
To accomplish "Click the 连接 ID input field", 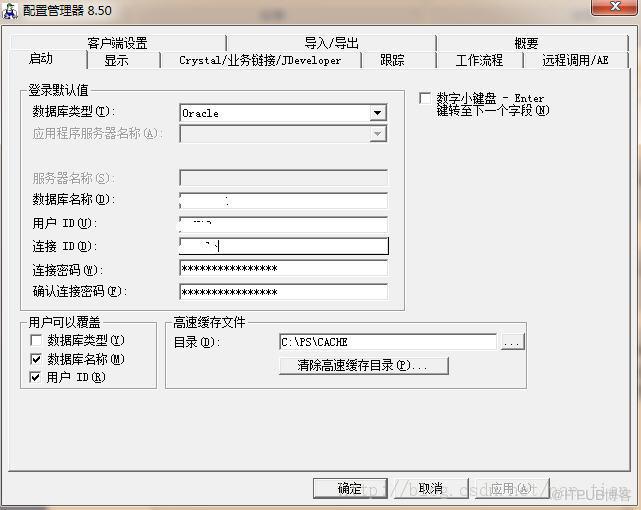I will point(284,246).
